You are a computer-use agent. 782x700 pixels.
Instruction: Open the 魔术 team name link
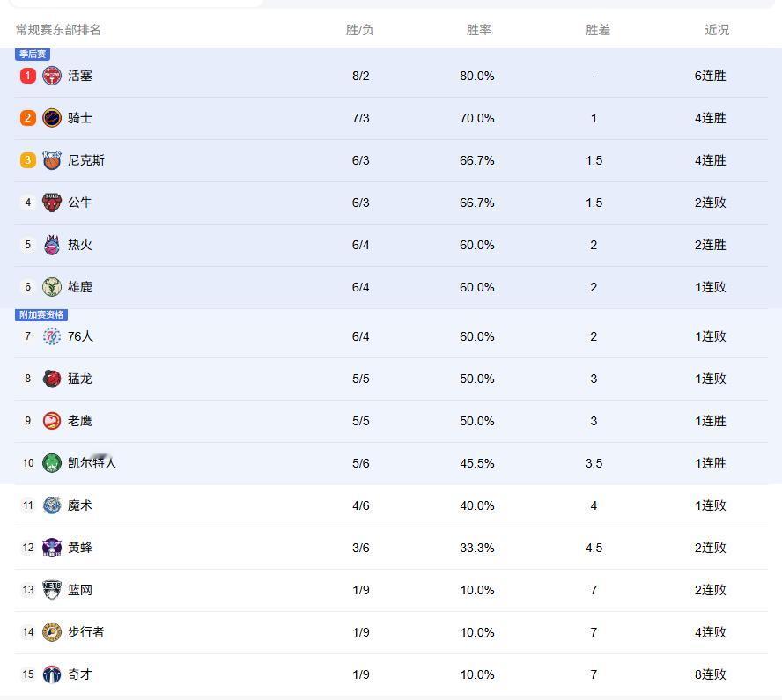click(x=79, y=505)
